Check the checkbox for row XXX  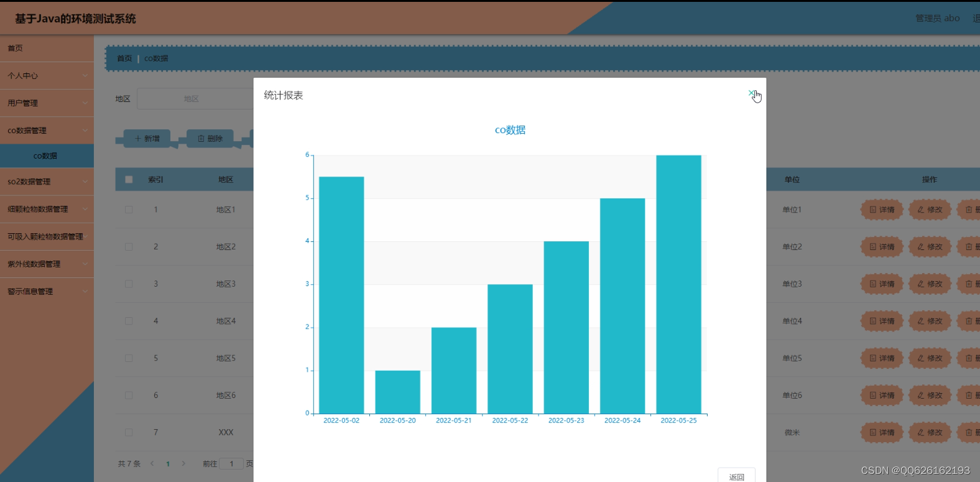(x=129, y=432)
